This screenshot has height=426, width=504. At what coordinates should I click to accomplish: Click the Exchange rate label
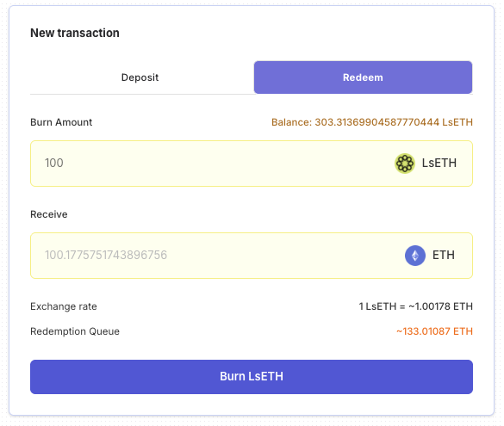click(64, 306)
